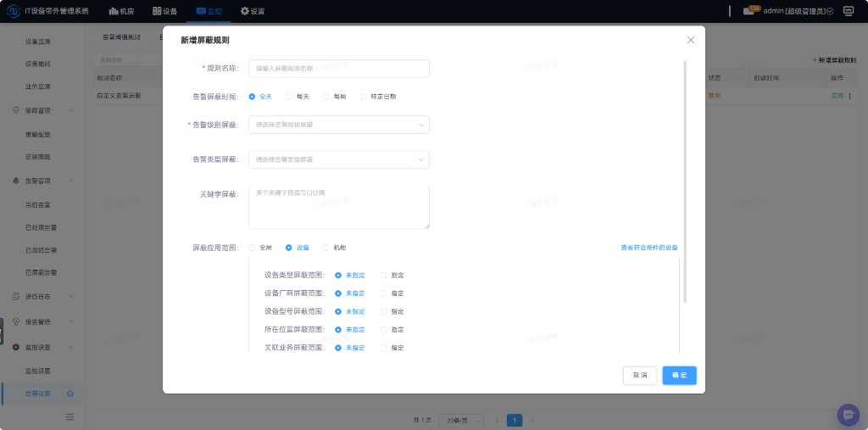
Task: Open 已忽略告警 in the sidebar
Action: 41,250
